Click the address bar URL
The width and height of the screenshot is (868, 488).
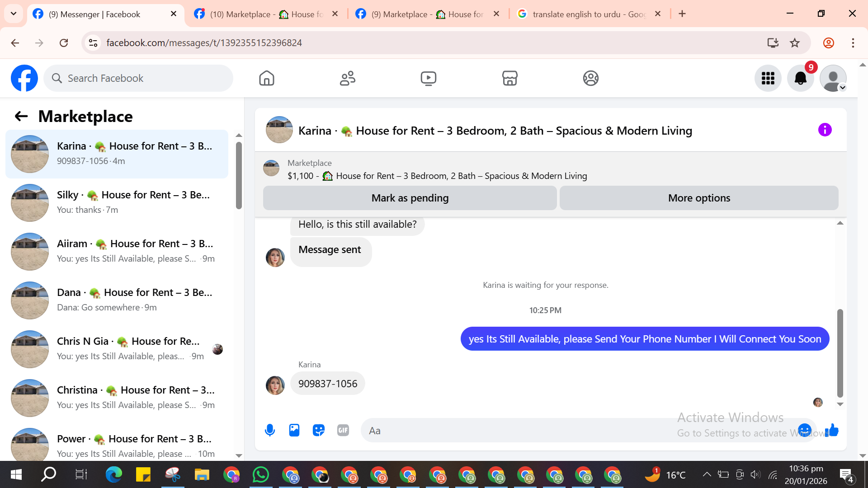tap(204, 43)
